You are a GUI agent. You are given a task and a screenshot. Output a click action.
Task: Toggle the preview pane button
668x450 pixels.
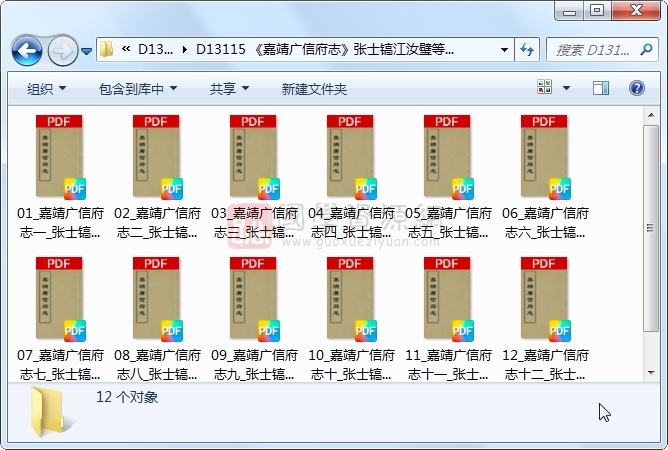point(601,88)
